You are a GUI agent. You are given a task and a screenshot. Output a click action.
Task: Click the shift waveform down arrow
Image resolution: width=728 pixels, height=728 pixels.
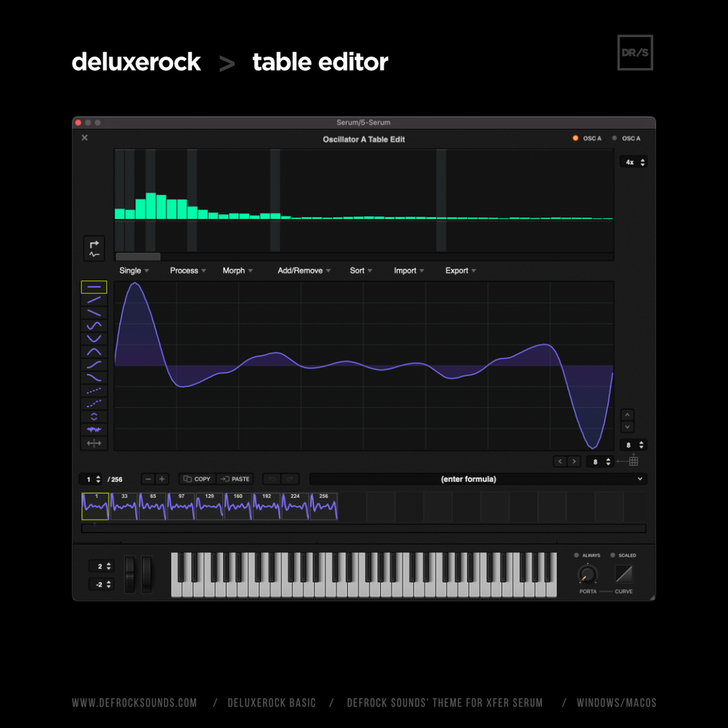[x=627, y=427]
